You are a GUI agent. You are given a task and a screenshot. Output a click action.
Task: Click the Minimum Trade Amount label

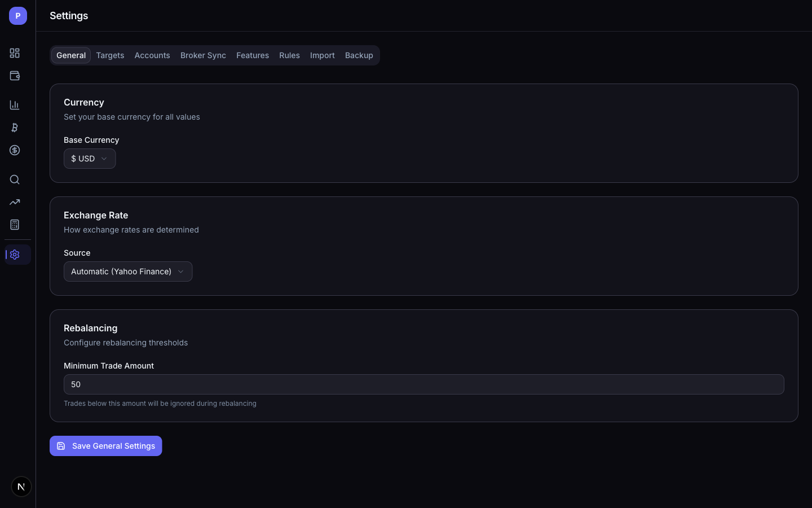click(109, 366)
